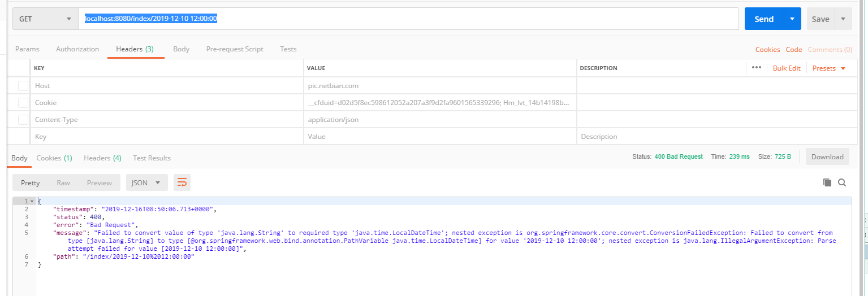Open the Presets dropdown
The image size is (868, 296).
click(829, 68)
